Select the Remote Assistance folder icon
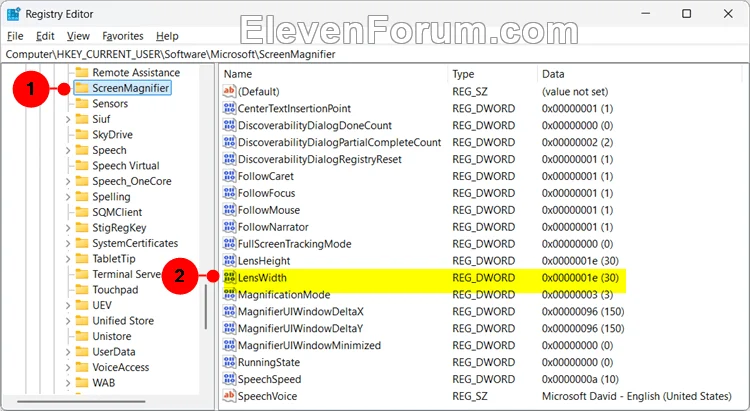This screenshot has width=750, height=411. pos(82,72)
